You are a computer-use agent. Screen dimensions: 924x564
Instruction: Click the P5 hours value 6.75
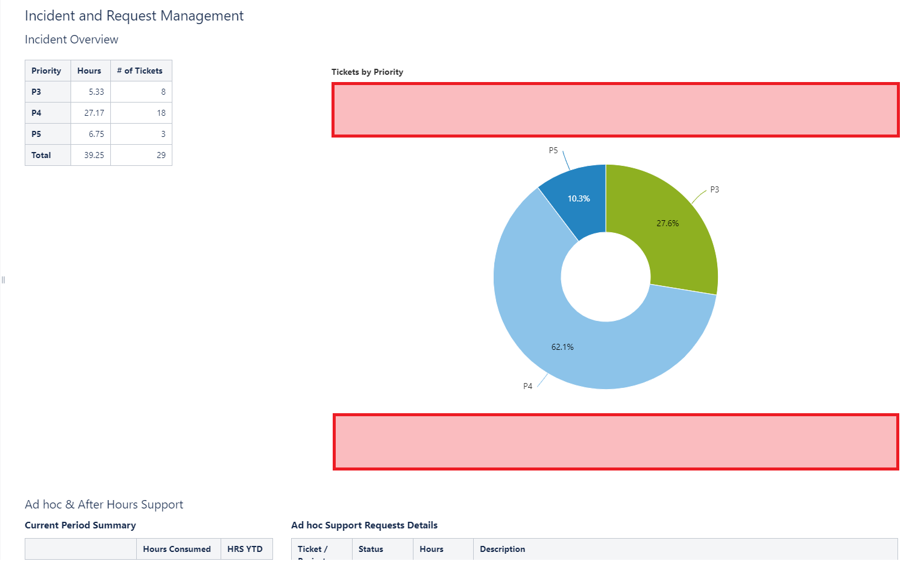point(96,134)
